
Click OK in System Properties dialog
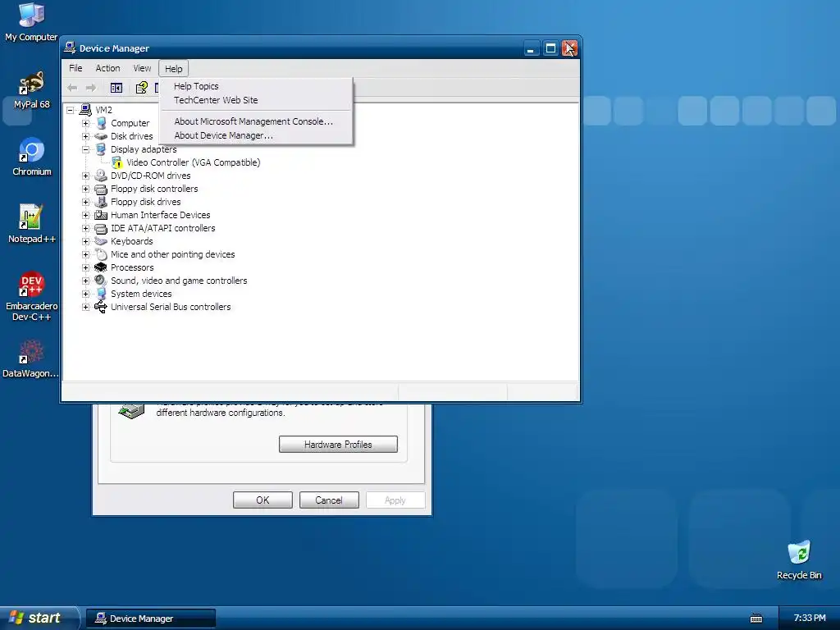pos(262,500)
